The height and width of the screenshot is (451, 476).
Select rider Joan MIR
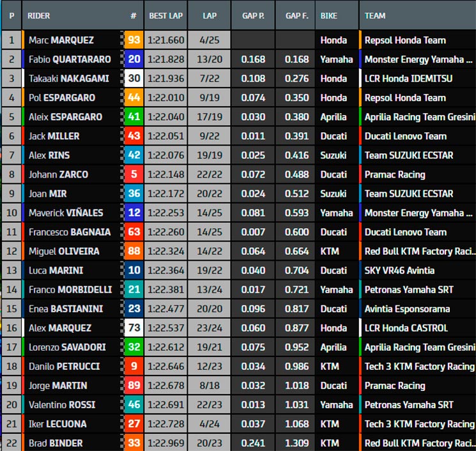coord(47,194)
